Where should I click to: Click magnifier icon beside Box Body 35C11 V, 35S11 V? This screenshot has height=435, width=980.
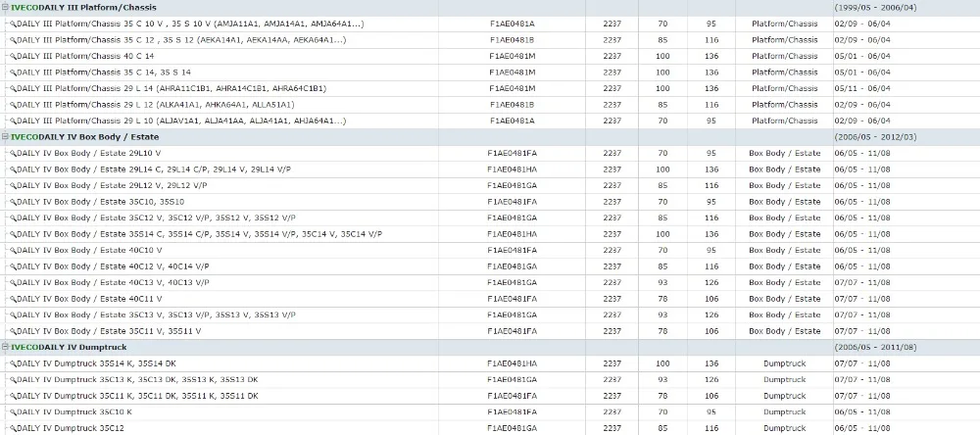[13, 331]
